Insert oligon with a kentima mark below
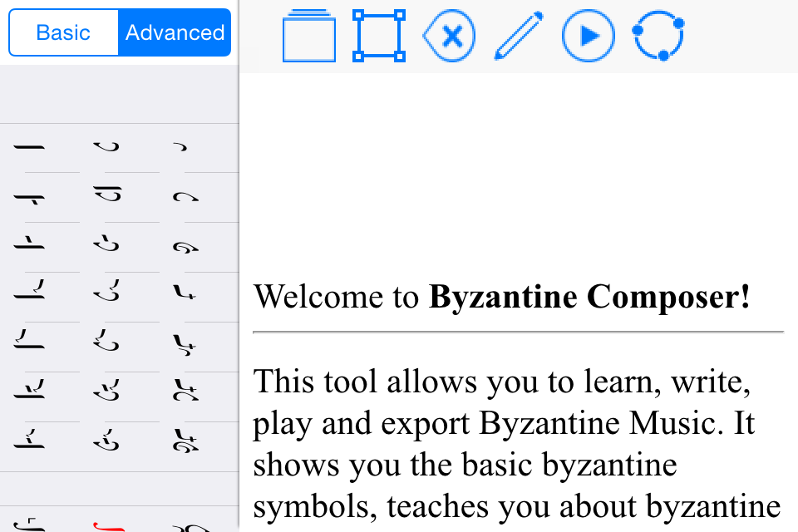Image resolution: width=798 pixels, height=532 pixels. (29, 198)
